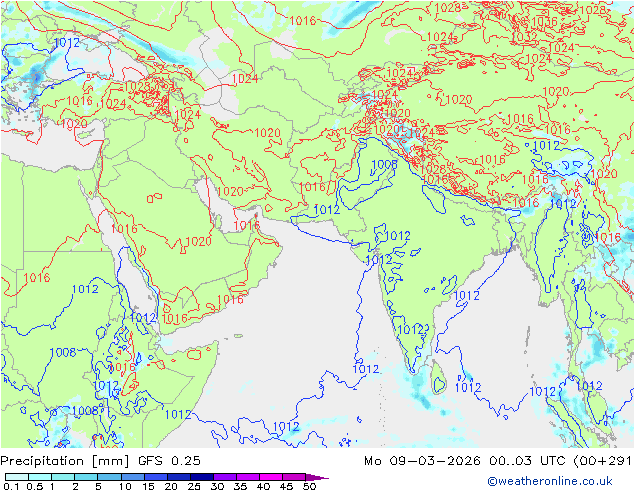Click the legend value label '35'
The width and height of the screenshot is (634, 490).
[x=240, y=486]
